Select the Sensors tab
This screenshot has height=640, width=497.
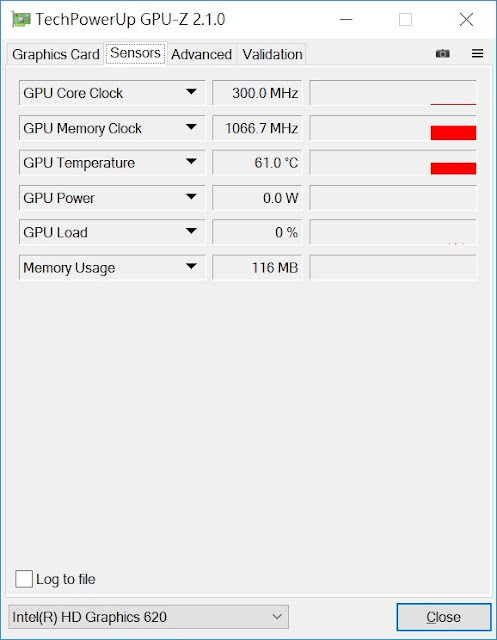tap(135, 53)
